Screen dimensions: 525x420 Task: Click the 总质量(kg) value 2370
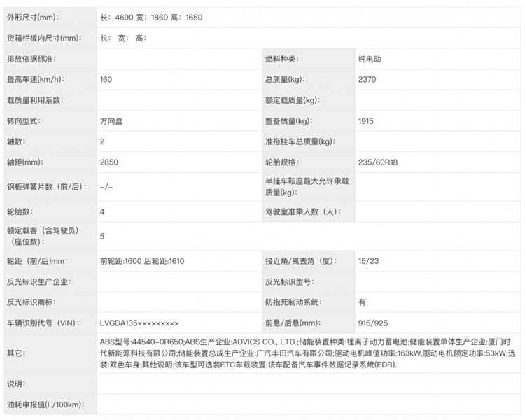point(367,80)
